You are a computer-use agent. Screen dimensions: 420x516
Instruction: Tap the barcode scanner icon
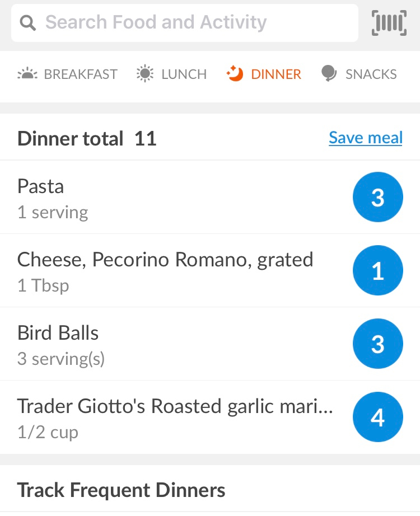[x=389, y=23]
